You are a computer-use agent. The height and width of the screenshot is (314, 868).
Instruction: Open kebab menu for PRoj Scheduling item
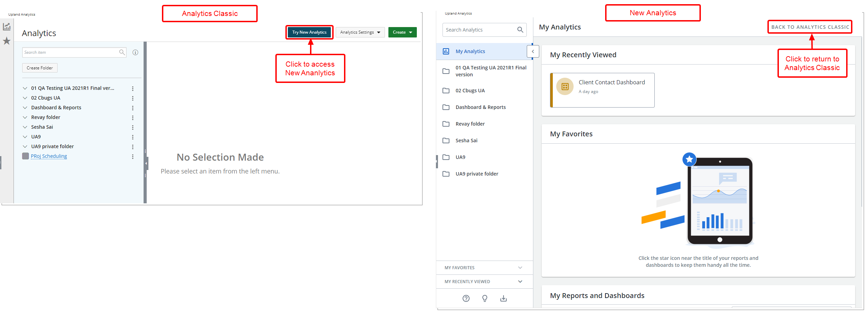click(x=132, y=156)
